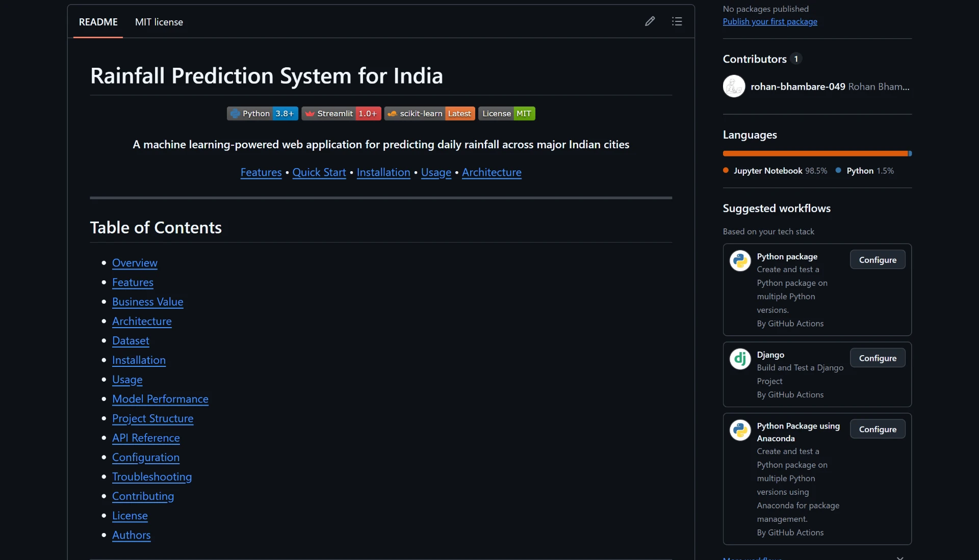979x560 pixels.
Task: Click Usage link in header navigation
Action: click(436, 172)
